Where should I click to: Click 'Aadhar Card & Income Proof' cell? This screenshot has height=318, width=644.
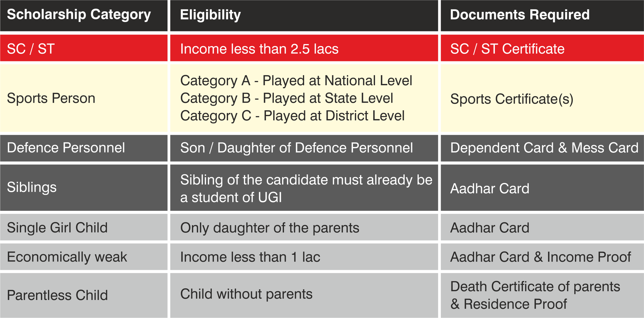[542, 257]
